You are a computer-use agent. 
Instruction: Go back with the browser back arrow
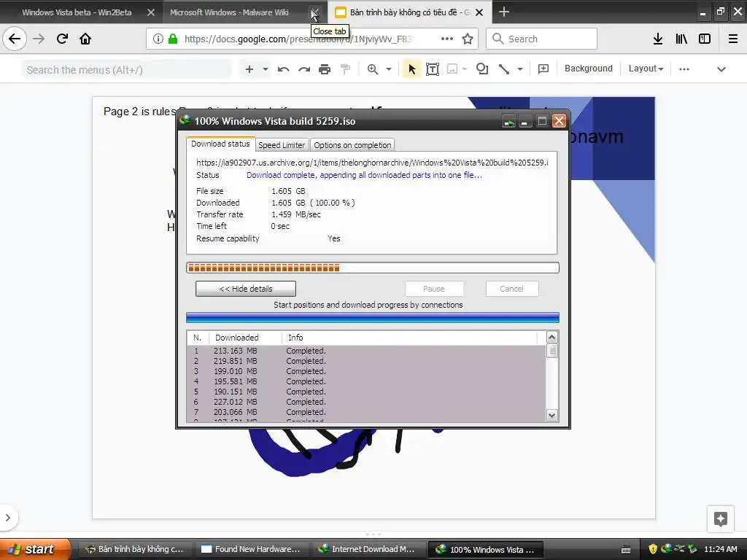tap(15, 39)
